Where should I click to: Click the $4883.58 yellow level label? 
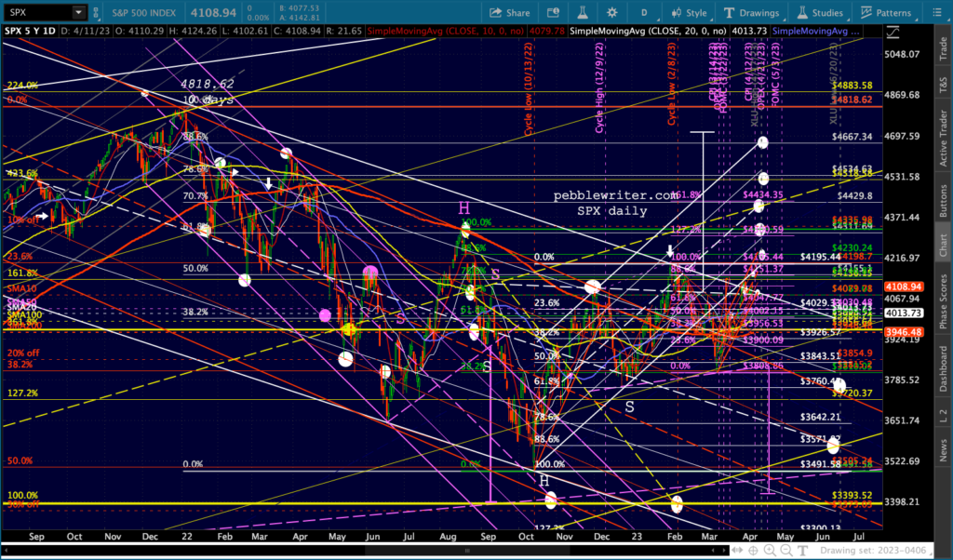tap(852, 86)
